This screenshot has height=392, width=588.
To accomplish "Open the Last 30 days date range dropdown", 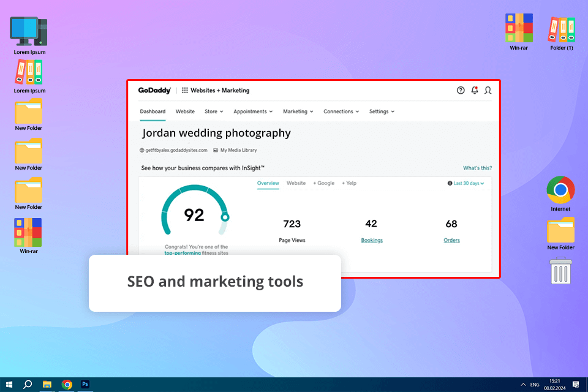I will point(469,183).
